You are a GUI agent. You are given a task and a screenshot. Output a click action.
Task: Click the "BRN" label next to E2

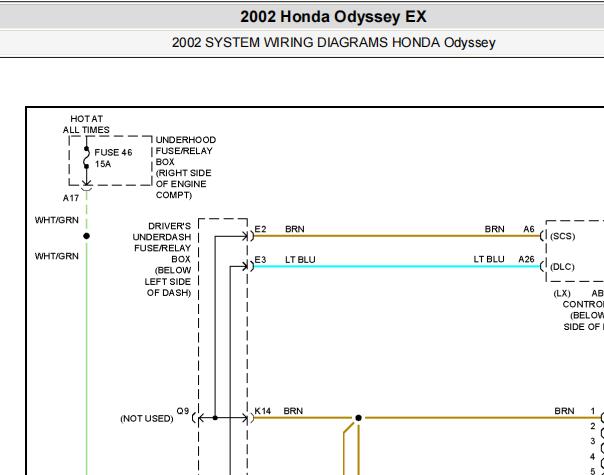(295, 229)
